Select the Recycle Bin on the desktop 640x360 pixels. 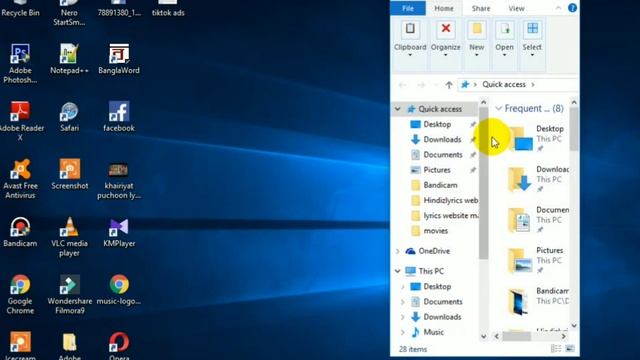coord(20,9)
